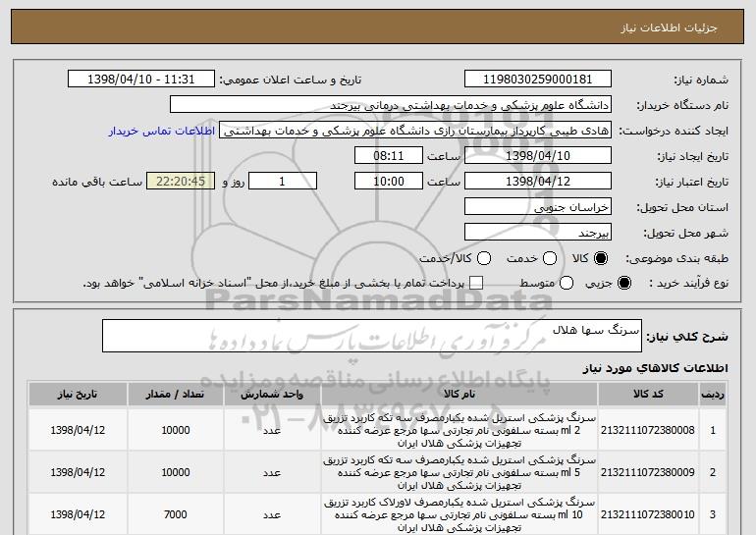
Task: Click the public announcement date field 1398/04/10 - 11:31
Action: point(141,80)
